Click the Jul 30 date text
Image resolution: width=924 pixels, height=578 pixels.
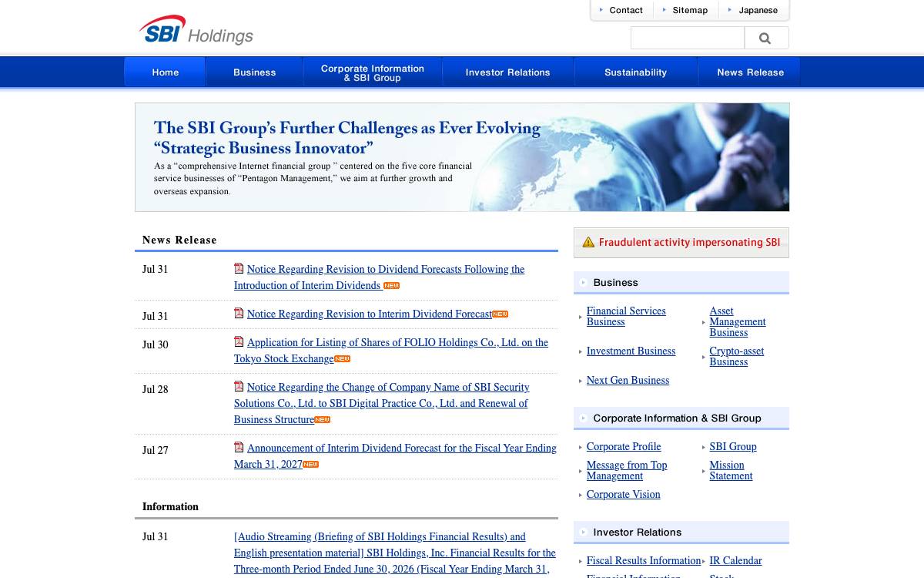pyautogui.click(x=155, y=344)
